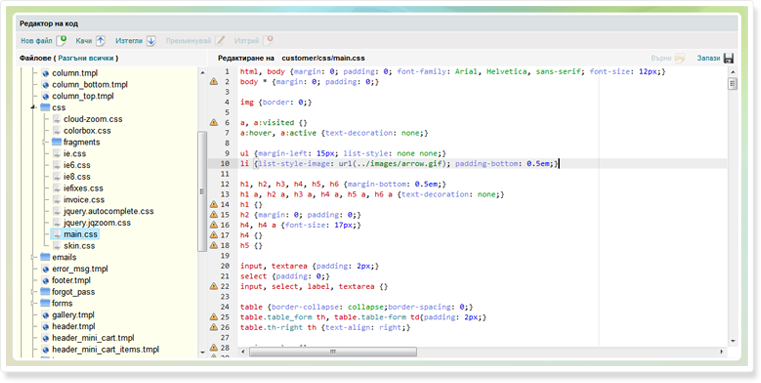Image resolution: width=761 pixels, height=383 pixels.
Task: Click the globe icon of column.tmpl
Action: (x=46, y=73)
